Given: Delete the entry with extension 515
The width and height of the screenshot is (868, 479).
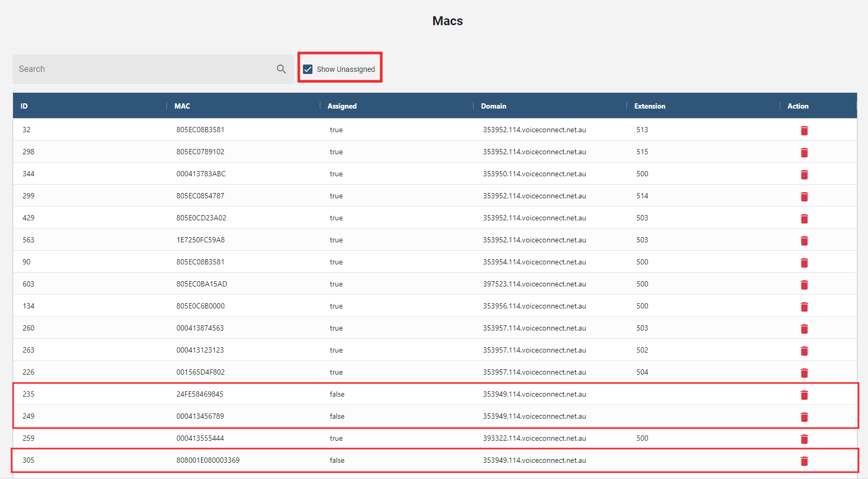Looking at the screenshot, I should [x=804, y=152].
